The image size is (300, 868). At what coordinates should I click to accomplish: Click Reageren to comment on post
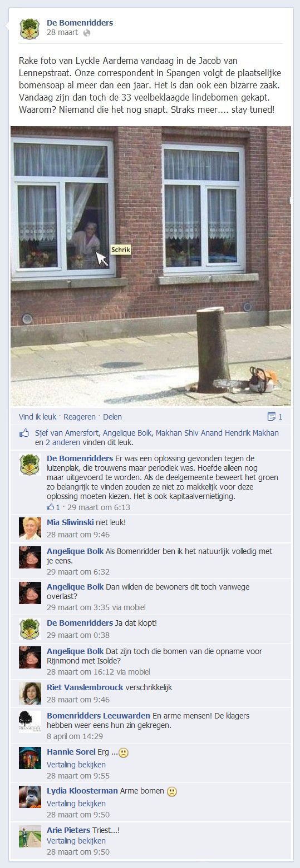(80, 417)
